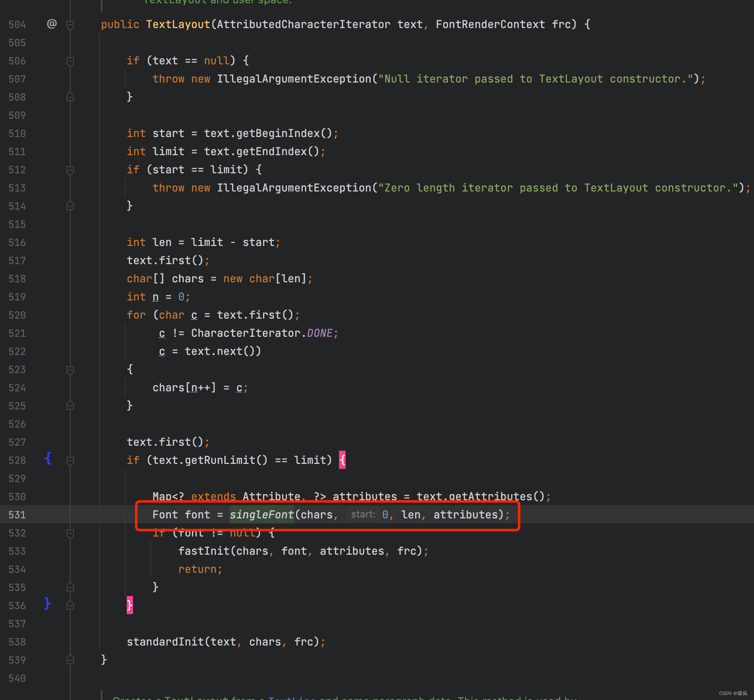
Task: Click the blue closing brace gutter marker at line 536
Action: pos(47,603)
